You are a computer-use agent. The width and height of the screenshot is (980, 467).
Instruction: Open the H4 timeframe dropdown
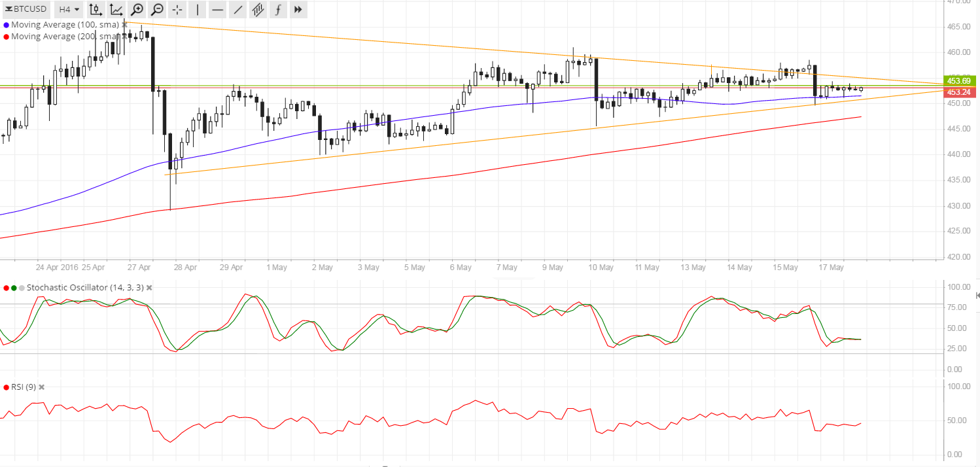point(69,9)
